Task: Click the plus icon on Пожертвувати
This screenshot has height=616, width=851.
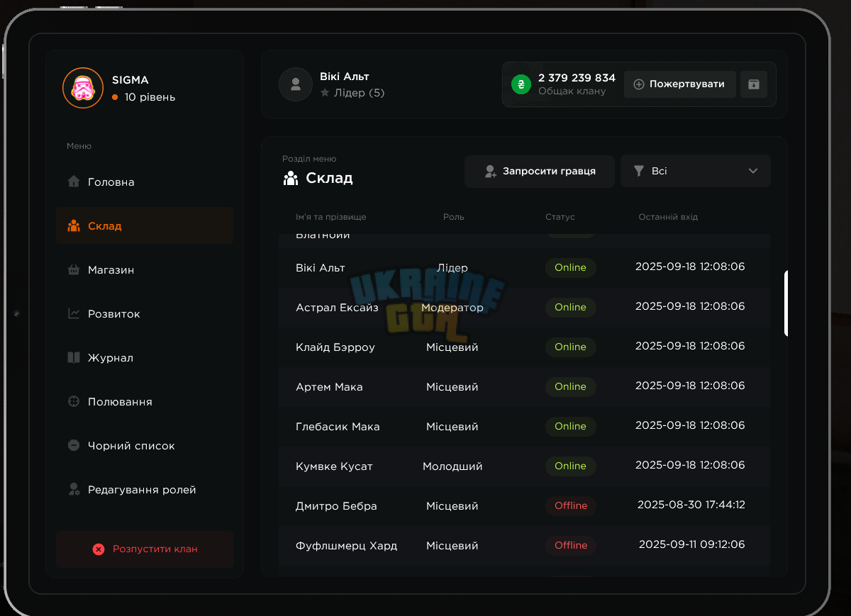Action: pyautogui.click(x=638, y=84)
